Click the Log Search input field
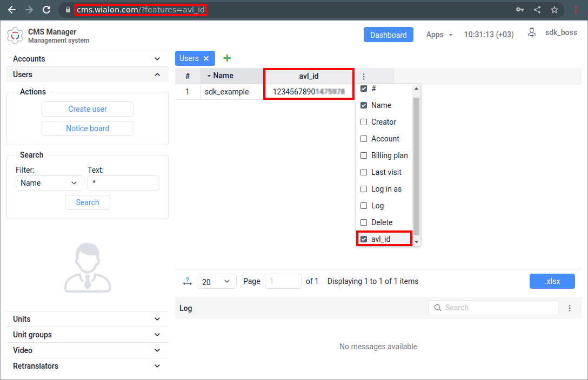Image resolution: width=588 pixels, height=380 pixels. tap(493, 308)
